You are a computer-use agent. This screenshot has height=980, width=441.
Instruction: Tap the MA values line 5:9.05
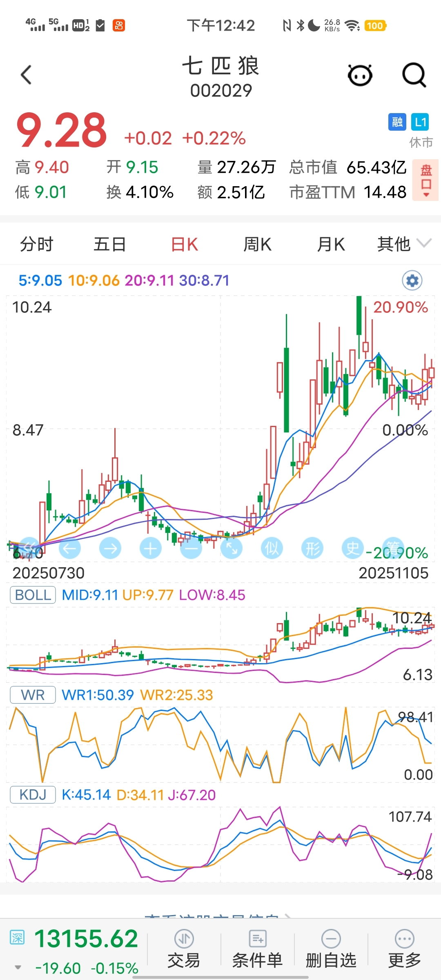(40, 281)
